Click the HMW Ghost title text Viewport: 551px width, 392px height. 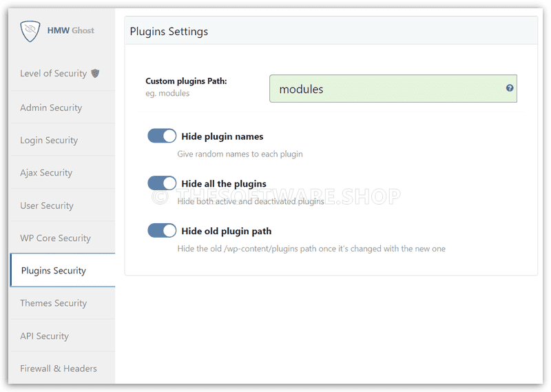coord(71,30)
